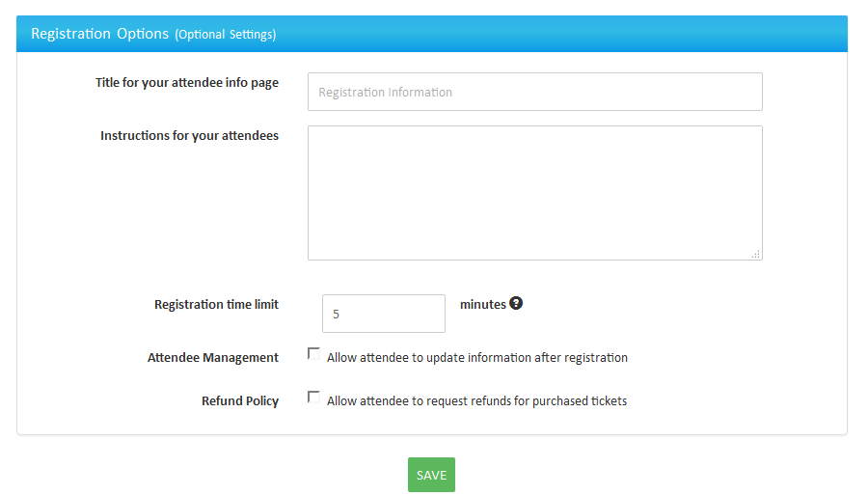Enable attendee information updates checkbox
This screenshot has width=868, height=495.
[x=313, y=354]
